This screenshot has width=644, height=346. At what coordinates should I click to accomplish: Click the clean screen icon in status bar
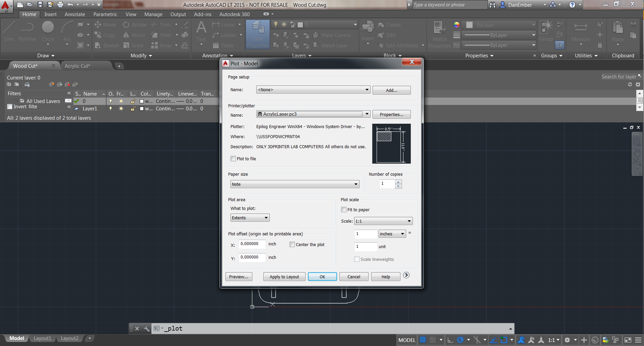coord(628,340)
